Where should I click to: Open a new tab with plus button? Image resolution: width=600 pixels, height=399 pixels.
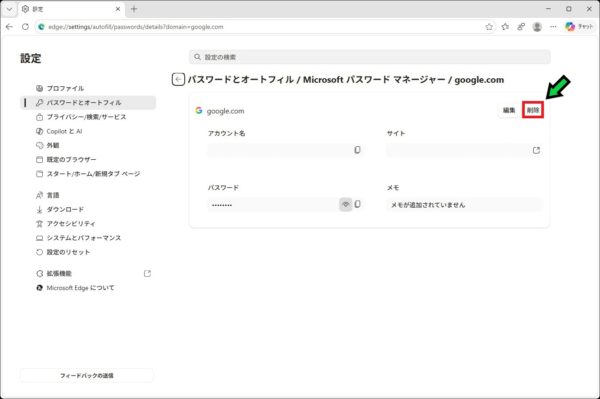pyautogui.click(x=134, y=9)
